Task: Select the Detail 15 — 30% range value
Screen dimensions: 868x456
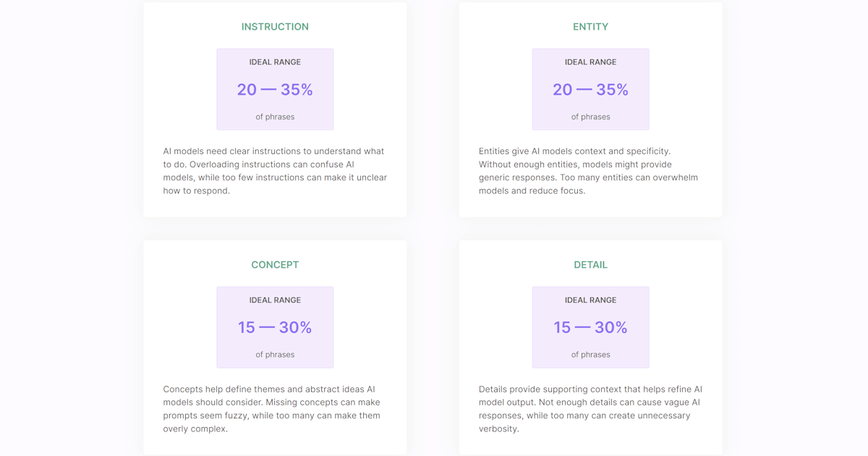Action: click(590, 328)
